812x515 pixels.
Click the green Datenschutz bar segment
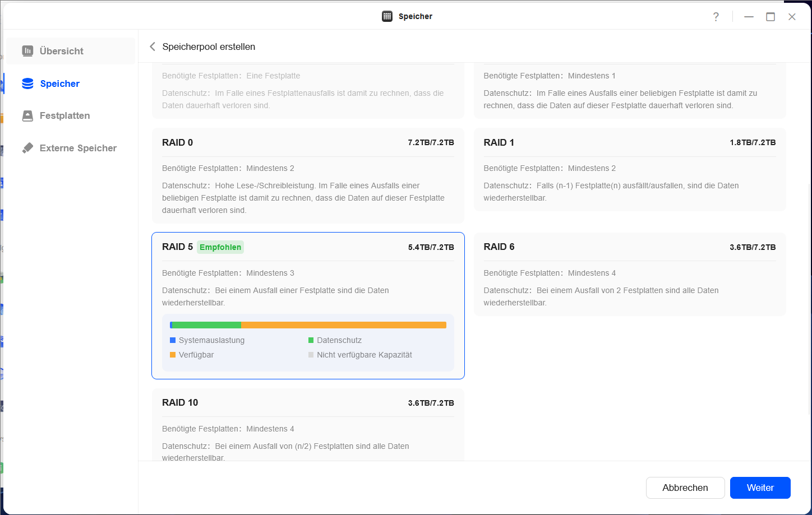click(206, 325)
